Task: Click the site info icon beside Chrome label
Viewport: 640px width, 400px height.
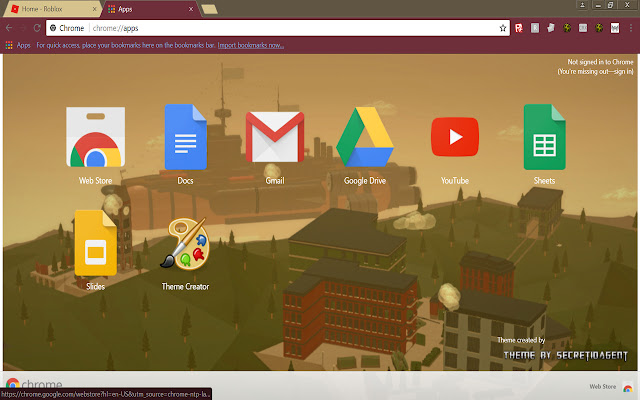Action: (x=53, y=28)
